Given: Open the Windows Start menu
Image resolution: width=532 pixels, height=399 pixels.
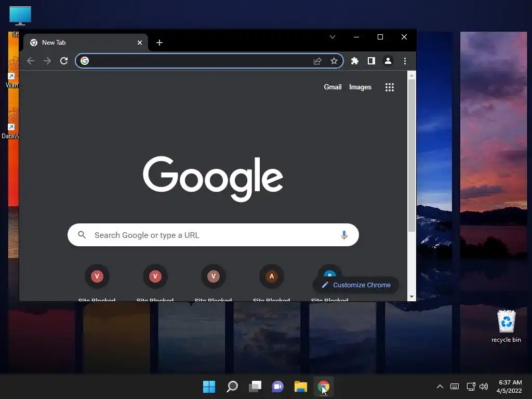Looking at the screenshot, I should point(209,387).
